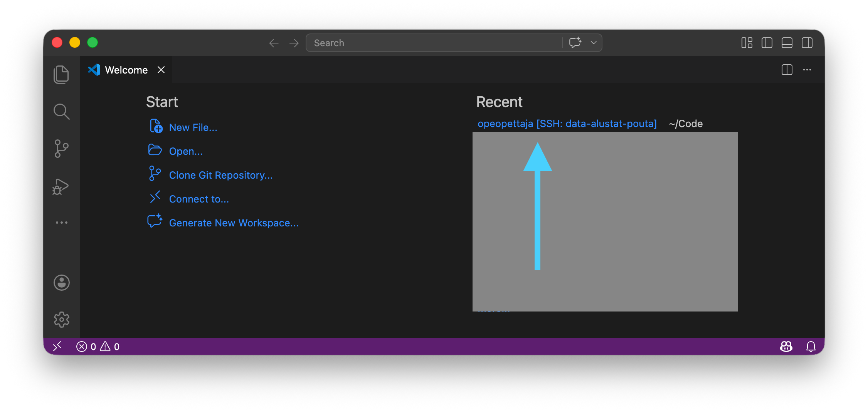Click the New File... link
868x412 pixels.
pos(193,127)
